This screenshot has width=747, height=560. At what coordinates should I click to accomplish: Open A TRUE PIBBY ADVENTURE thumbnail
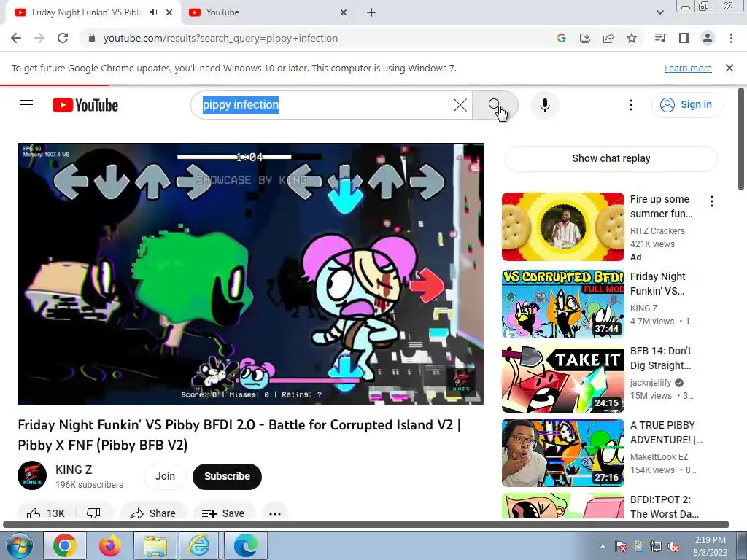tap(562, 453)
